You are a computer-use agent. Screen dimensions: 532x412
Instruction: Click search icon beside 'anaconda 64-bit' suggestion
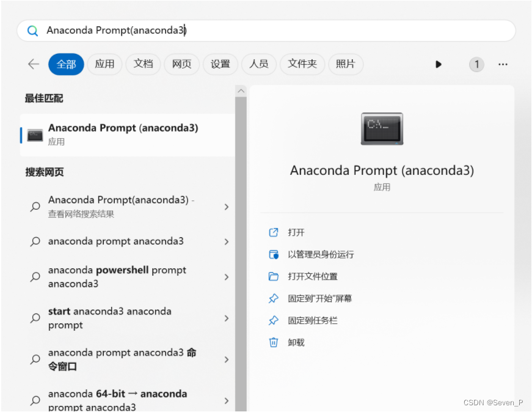(x=35, y=401)
